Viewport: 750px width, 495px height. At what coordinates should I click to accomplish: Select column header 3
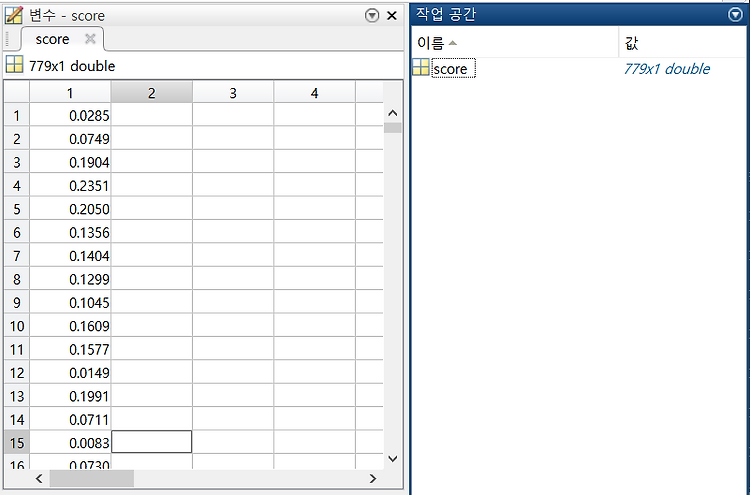click(x=233, y=93)
